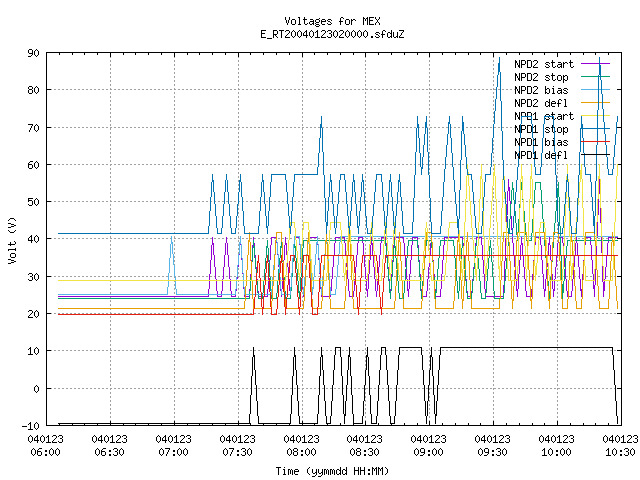This screenshot has height=480, width=640.
Task: Click the x-axis tick label 06:30
Action: (x=109, y=452)
